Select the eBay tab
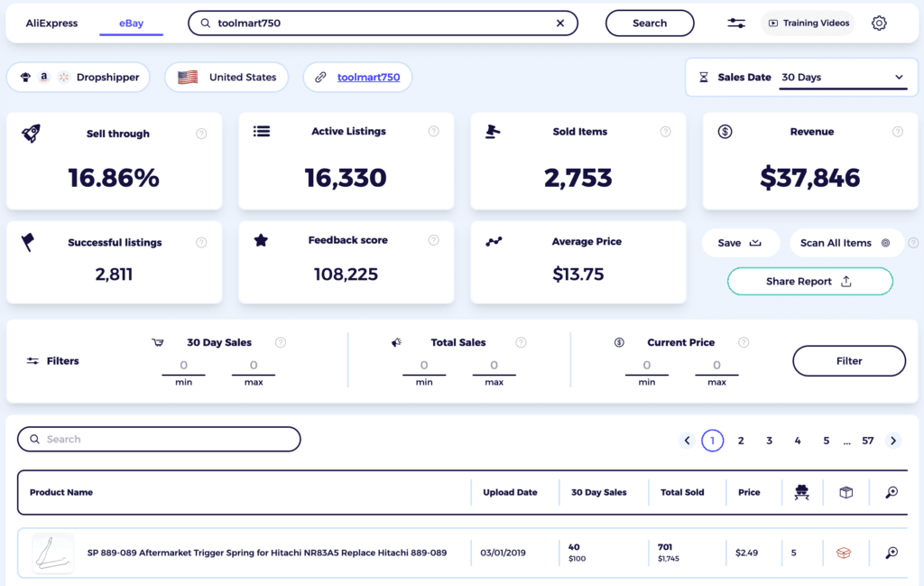 tap(131, 23)
